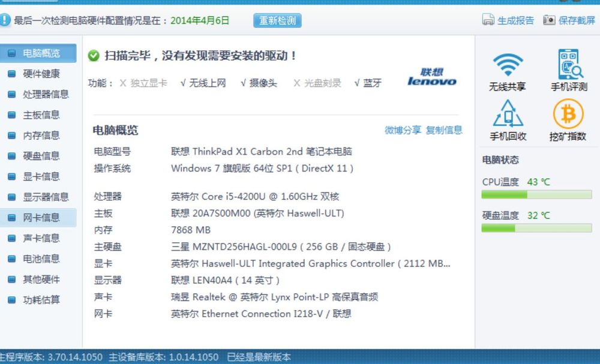Screen dimensions: 600x364
Task: Open 手机评测 phone icon
Action: tap(569, 71)
